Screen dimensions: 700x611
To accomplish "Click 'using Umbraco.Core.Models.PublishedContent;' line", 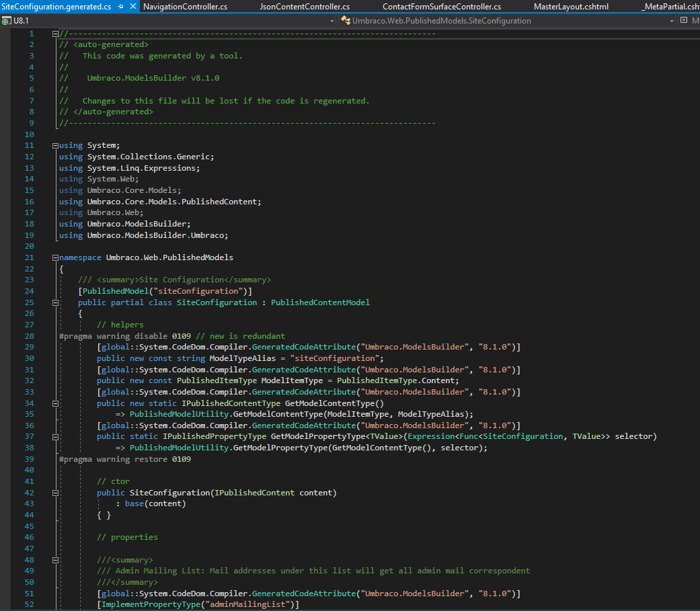I will pos(160,202).
